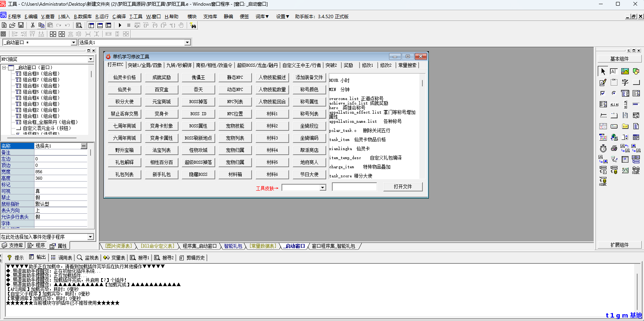This screenshot has height=321, width=644.
Task: Switch to the 智能礼包 bottom tab
Action: (x=233, y=246)
